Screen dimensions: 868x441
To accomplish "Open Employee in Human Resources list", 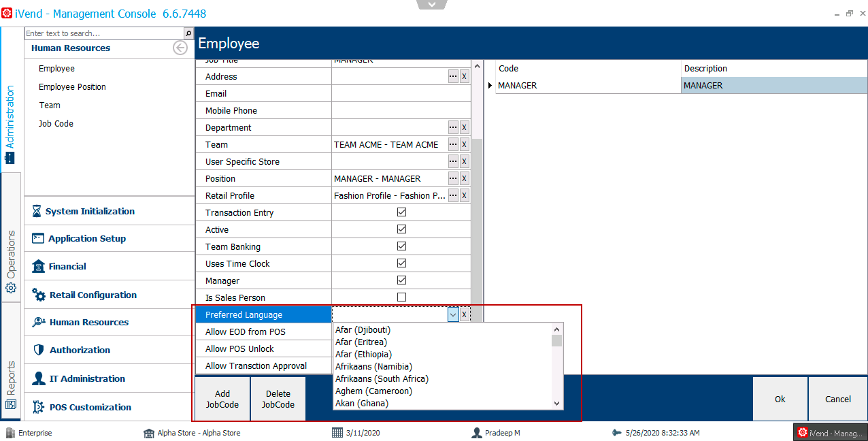I will click(x=57, y=69).
